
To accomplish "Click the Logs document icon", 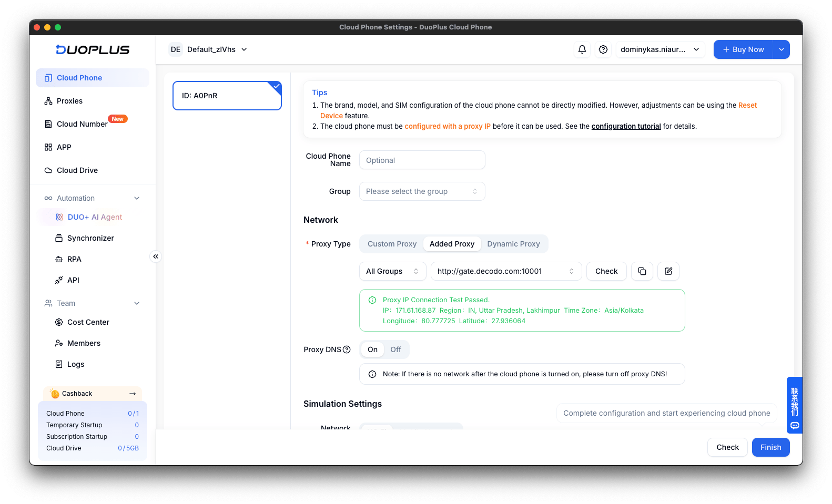I will point(59,364).
